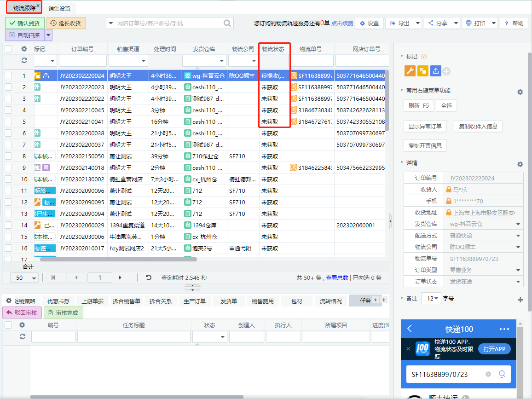Image resolution: width=532 pixels, height=399 pixels.
Task: Go back in the 快递100 panel
Action: pos(410,329)
